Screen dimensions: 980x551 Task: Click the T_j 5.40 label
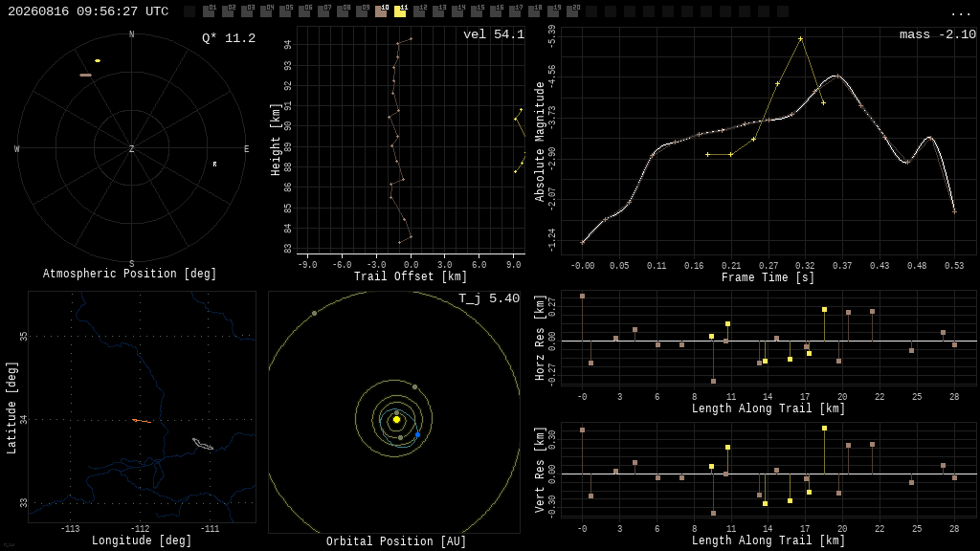[489, 298]
